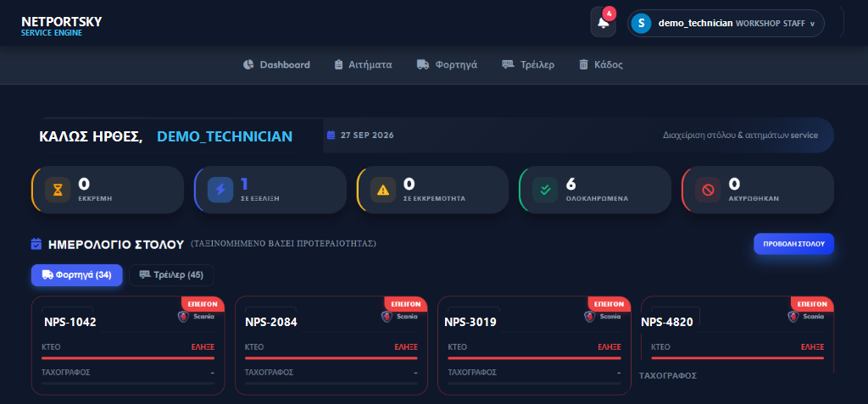Screen dimensions: 868x404
Task: Go to the Dashboard nav item
Action: pos(276,64)
